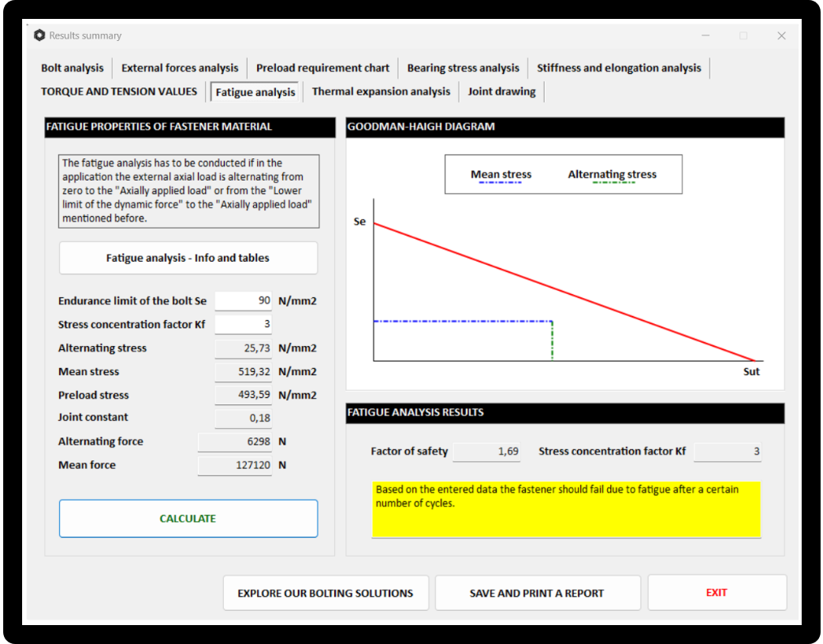Go to Bearing stress analysis tab
This screenshot has height=644, width=823.
pyautogui.click(x=463, y=69)
